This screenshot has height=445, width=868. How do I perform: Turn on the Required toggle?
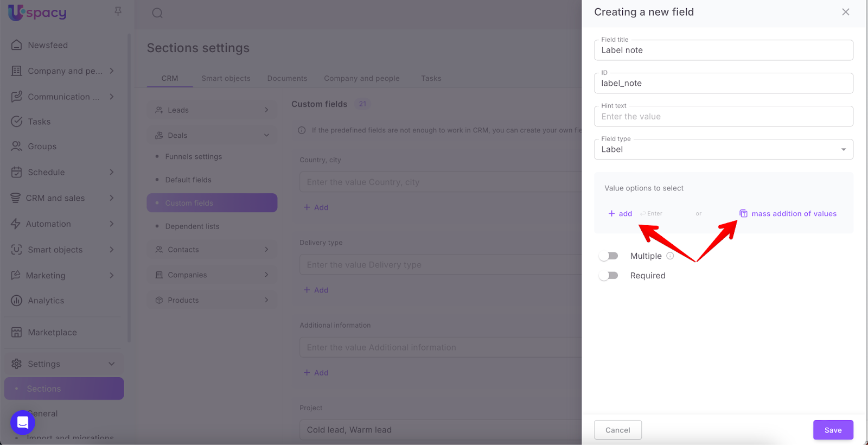point(609,276)
